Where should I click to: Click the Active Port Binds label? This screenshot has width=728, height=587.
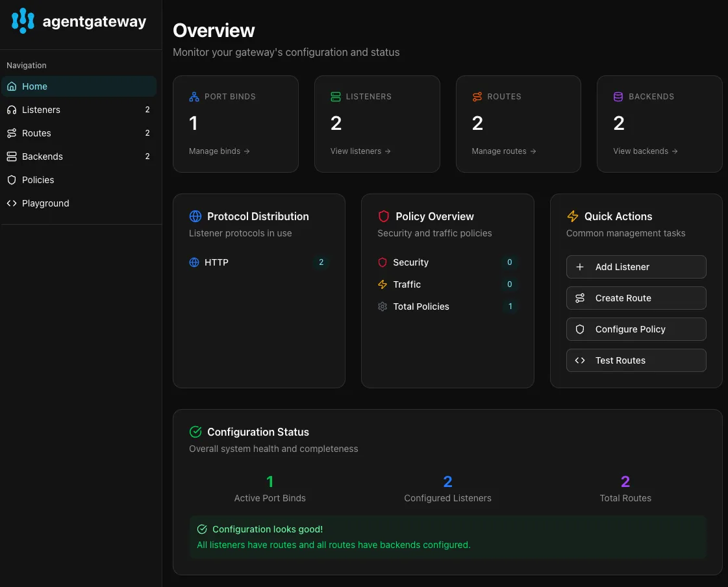[270, 498]
